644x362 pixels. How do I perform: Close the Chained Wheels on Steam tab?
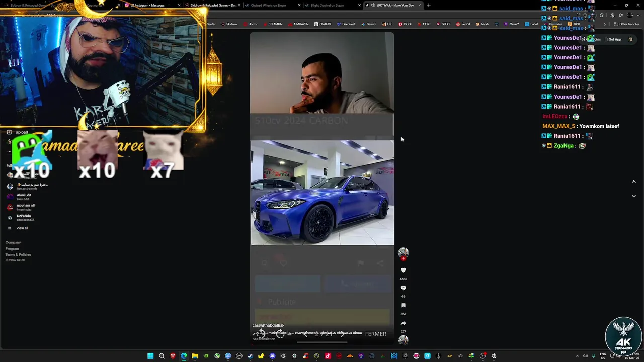(299, 5)
